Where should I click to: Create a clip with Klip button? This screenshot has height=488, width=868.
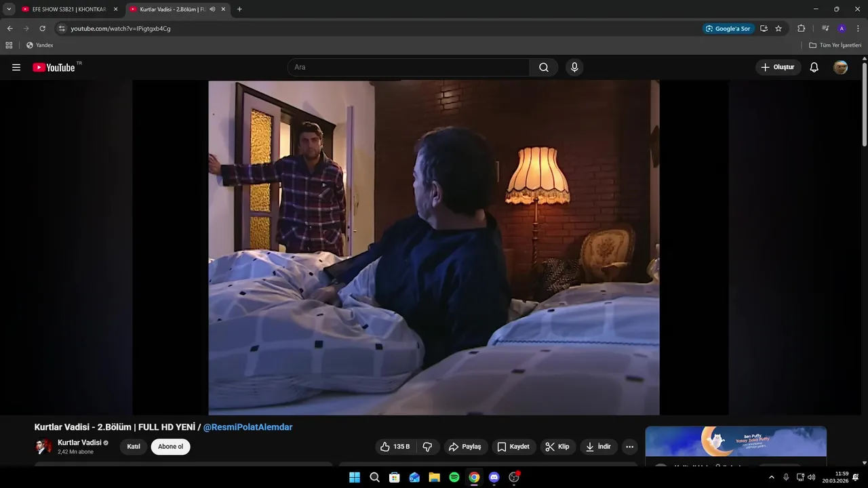point(557,447)
